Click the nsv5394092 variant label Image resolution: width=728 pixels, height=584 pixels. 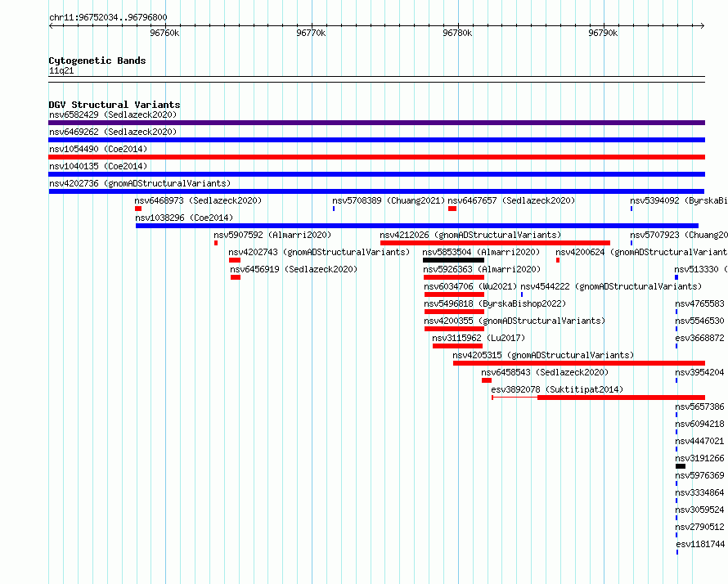click(x=679, y=200)
